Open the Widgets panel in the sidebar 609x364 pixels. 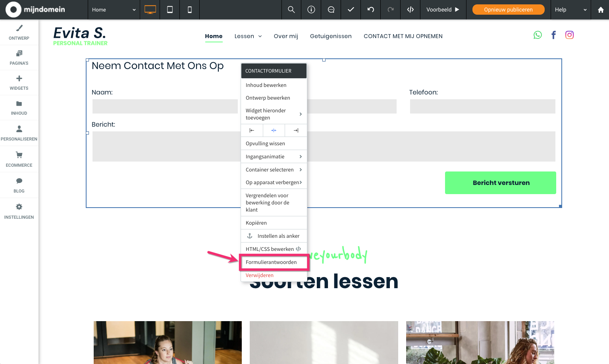pos(19,83)
